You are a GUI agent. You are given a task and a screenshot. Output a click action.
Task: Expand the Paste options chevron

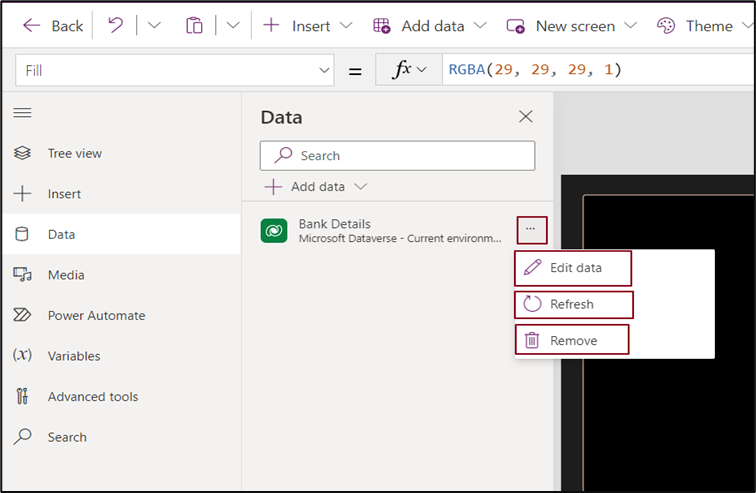233,26
